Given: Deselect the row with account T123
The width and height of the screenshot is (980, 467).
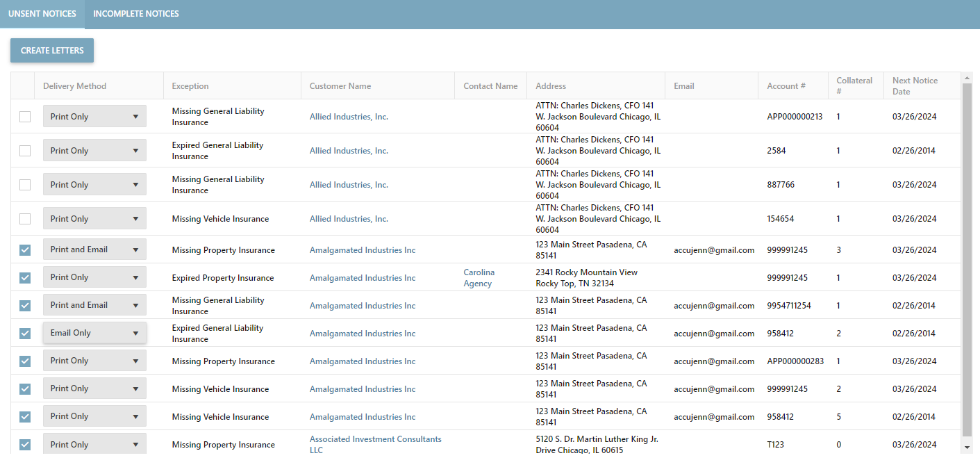Looking at the screenshot, I should pos(25,445).
